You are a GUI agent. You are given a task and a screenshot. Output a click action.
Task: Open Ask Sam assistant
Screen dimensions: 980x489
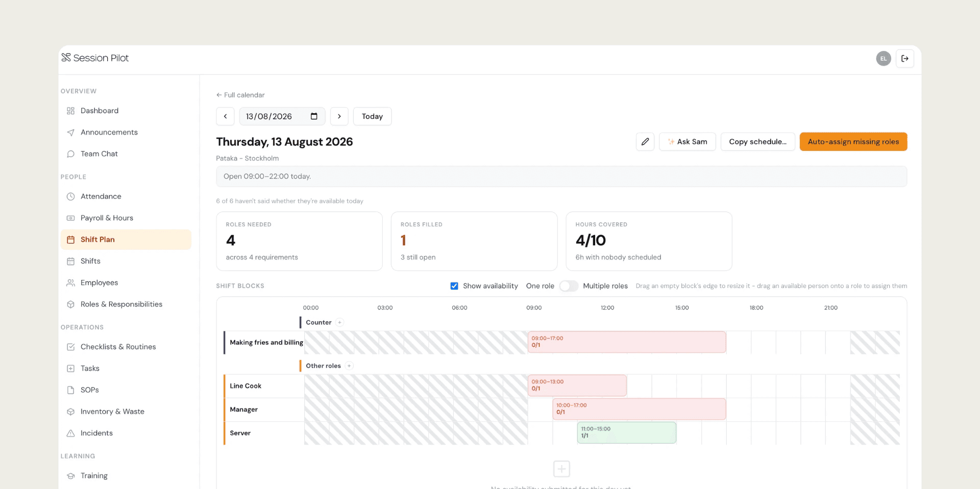[x=688, y=142]
